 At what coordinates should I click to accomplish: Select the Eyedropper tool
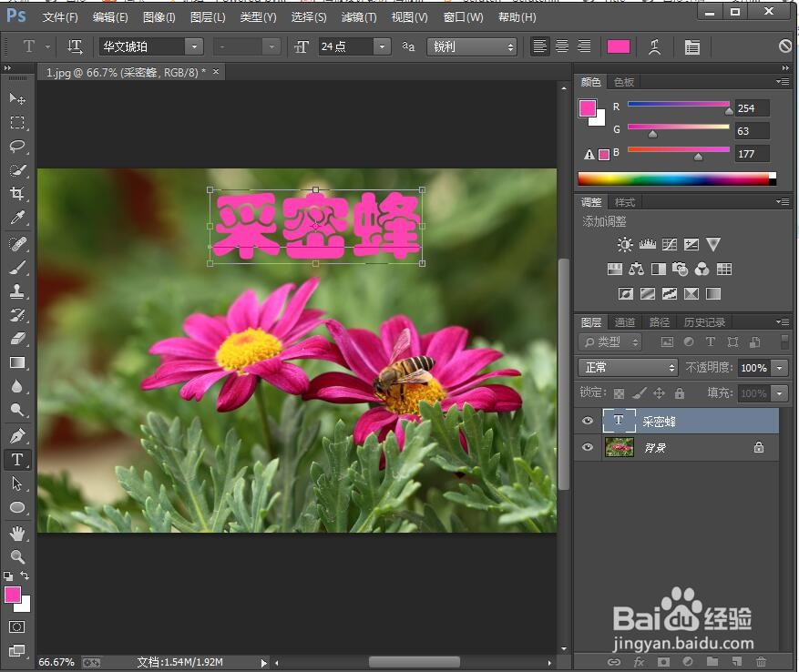(x=15, y=219)
